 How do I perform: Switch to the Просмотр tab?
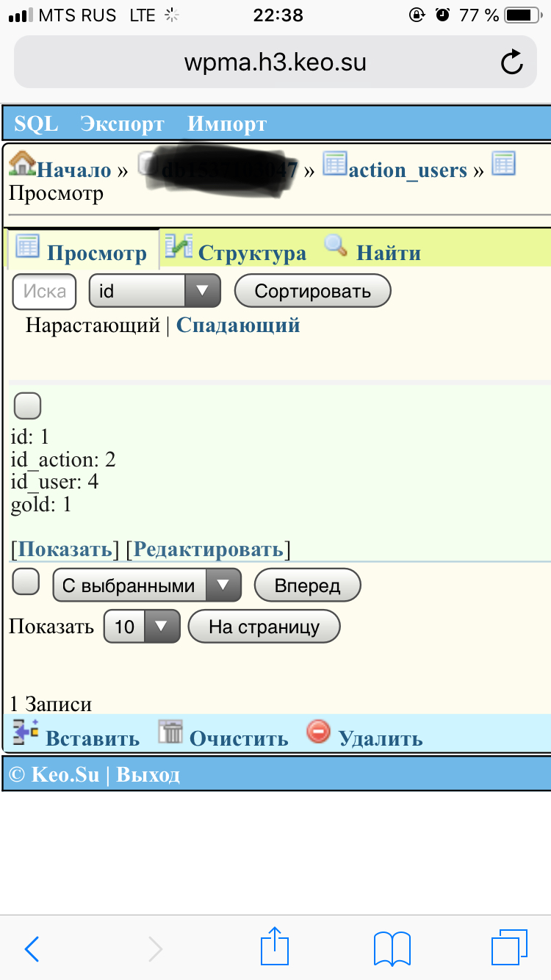pos(96,253)
